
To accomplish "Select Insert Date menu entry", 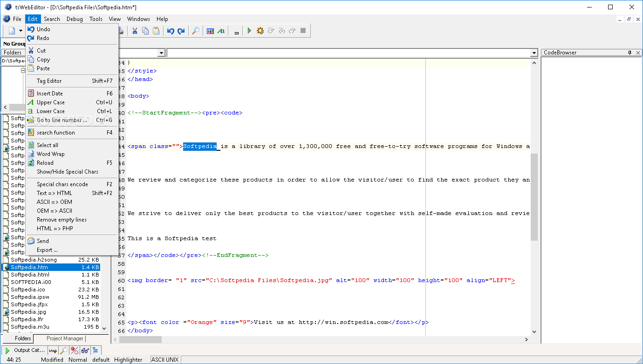I will (72, 94).
